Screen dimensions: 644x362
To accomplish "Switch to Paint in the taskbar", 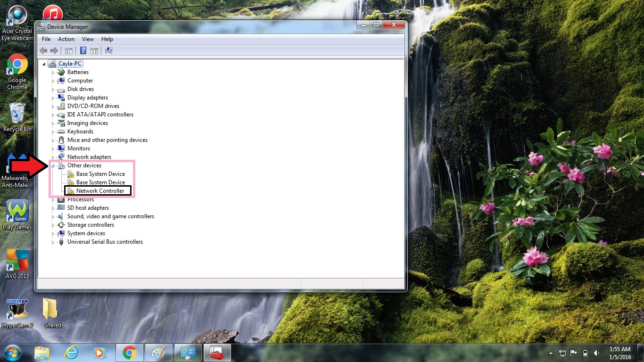I will pyautogui.click(x=158, y=353).
